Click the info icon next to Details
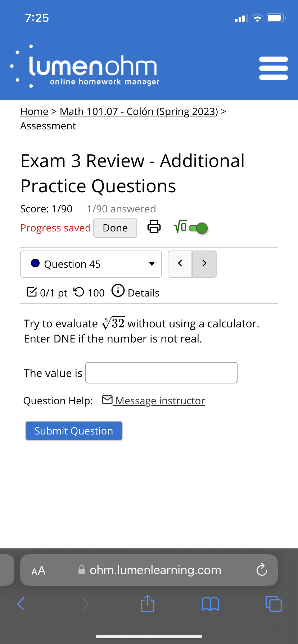298x644 pixels. click(118, 291)
